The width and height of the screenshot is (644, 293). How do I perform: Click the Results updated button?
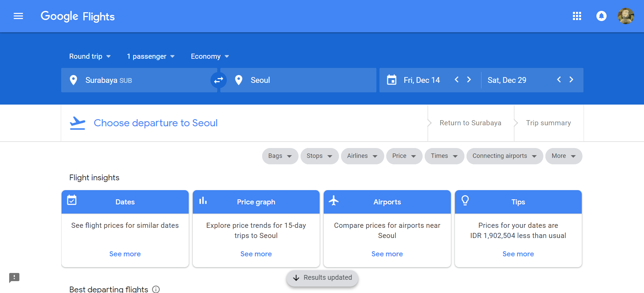322,278
